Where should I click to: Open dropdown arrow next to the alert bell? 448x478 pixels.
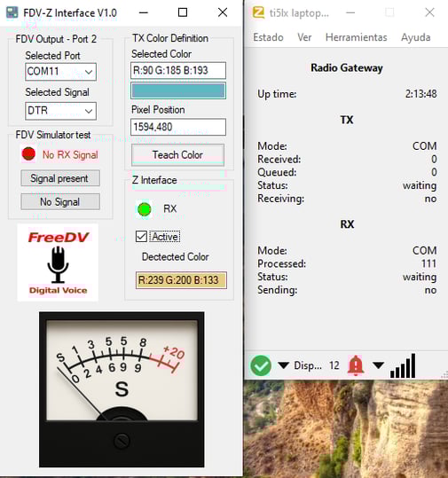coord(379,364)
